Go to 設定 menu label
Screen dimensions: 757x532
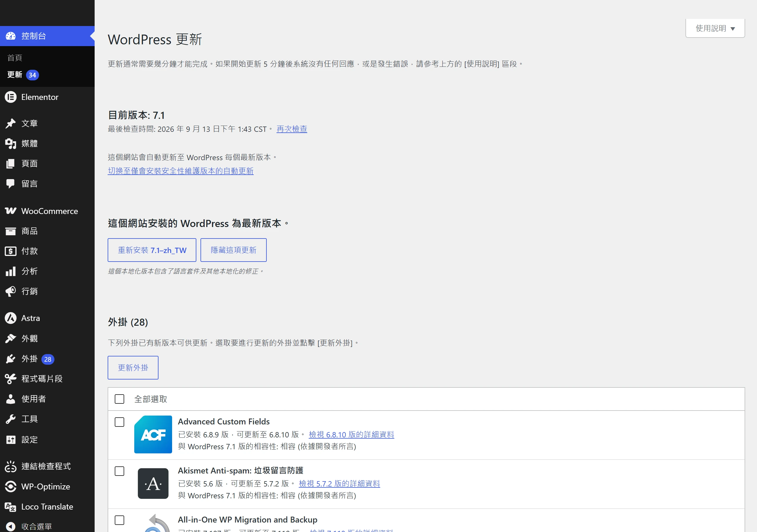click(x=29, y=439)
